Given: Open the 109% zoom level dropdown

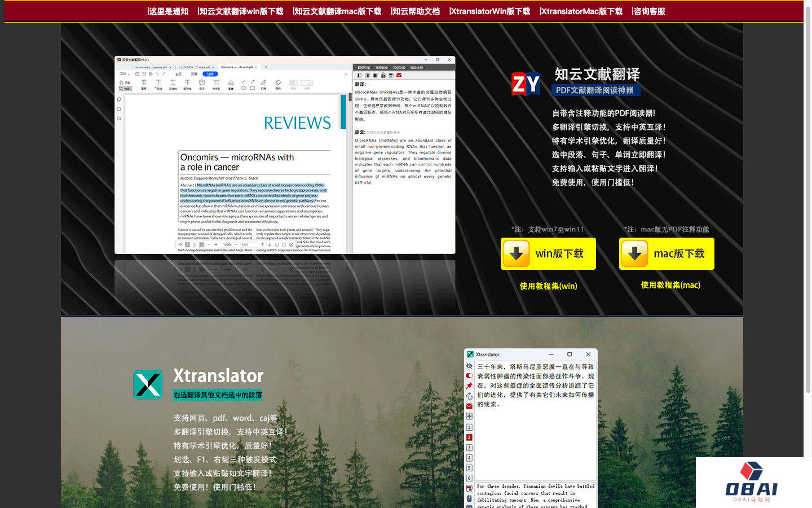Looking at the screenshot, I should (x=229, y=244).
